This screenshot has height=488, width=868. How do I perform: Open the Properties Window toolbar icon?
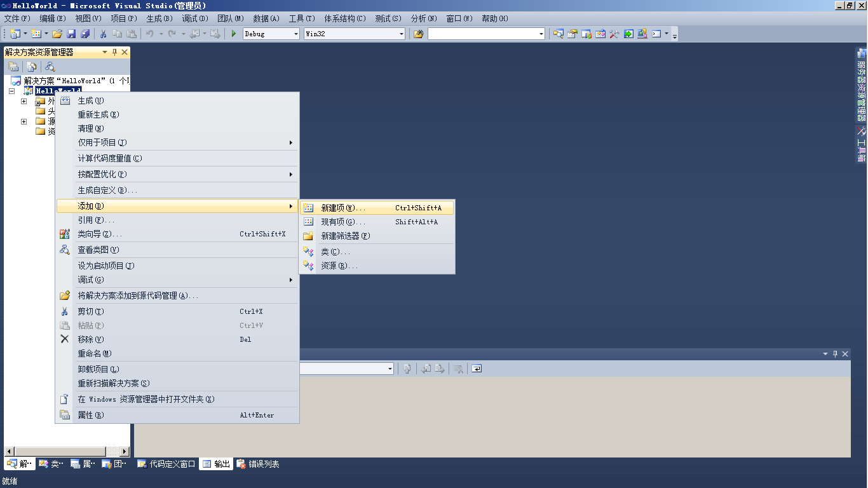pos(572,34)
